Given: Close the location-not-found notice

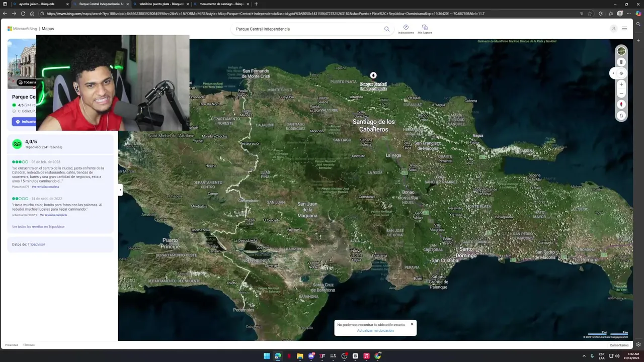Looking at the screenshot, I should (412, 324).
